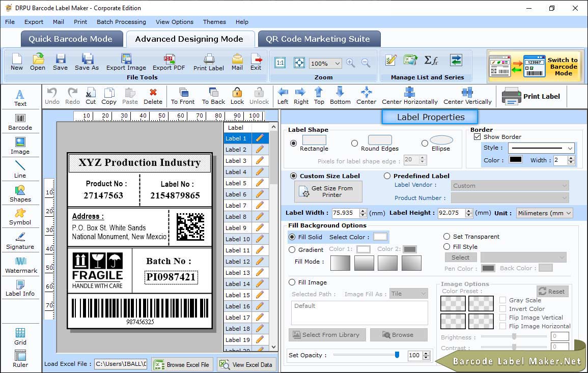Screen dimensions: 588x373
Task: Pick the border Color swatch
Action: coord(515,159)
